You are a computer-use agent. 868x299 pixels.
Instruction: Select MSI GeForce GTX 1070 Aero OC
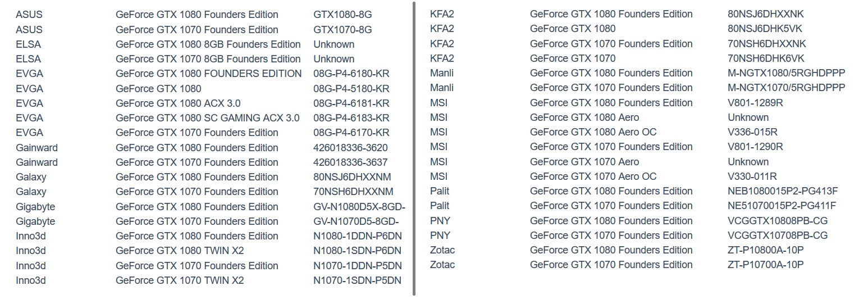[593, 176]
